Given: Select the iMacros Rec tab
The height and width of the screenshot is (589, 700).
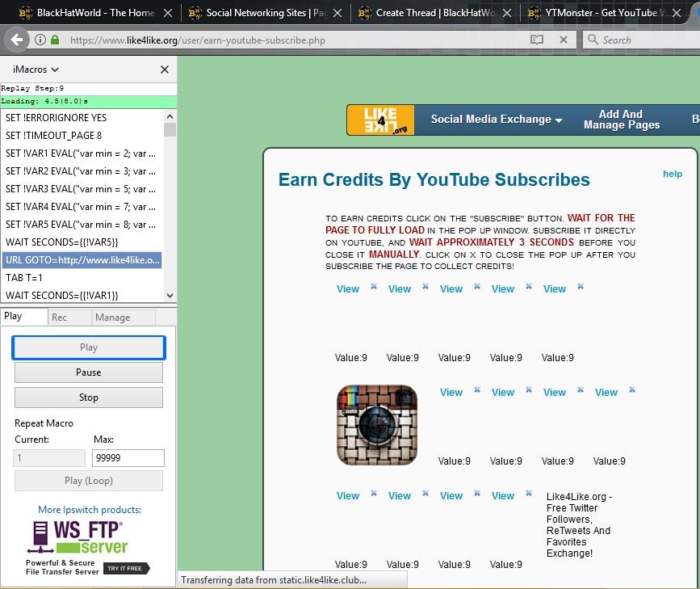Looking at the screenshot, I should [69, 318].
